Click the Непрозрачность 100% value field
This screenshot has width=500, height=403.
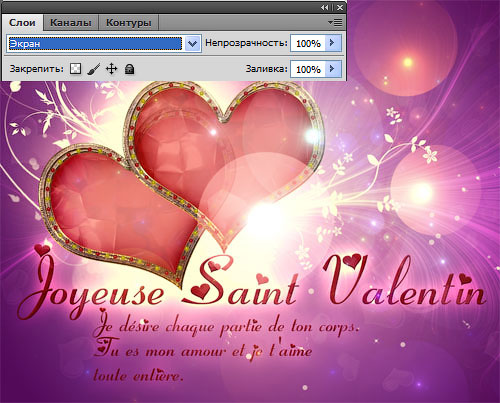(308, 43)
